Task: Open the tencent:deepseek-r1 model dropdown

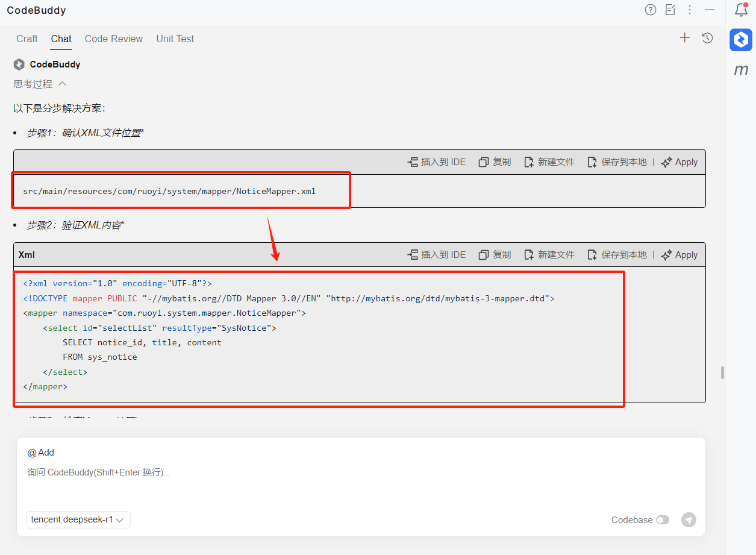Action: [x=78, y=519]
